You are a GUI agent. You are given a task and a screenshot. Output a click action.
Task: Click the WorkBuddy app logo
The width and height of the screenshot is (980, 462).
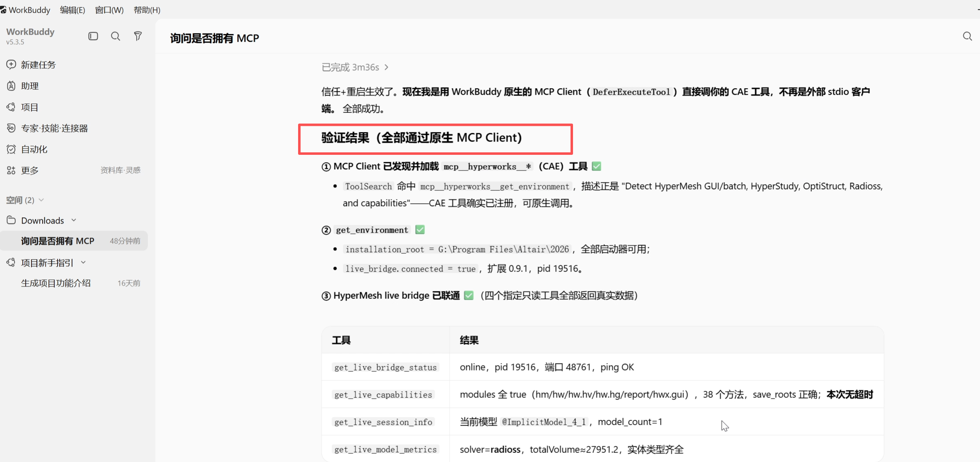pos(3,10)
